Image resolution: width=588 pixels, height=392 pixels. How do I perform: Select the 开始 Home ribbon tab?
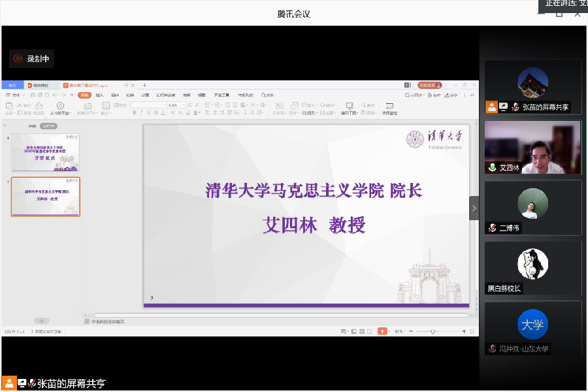coord(84,95)
